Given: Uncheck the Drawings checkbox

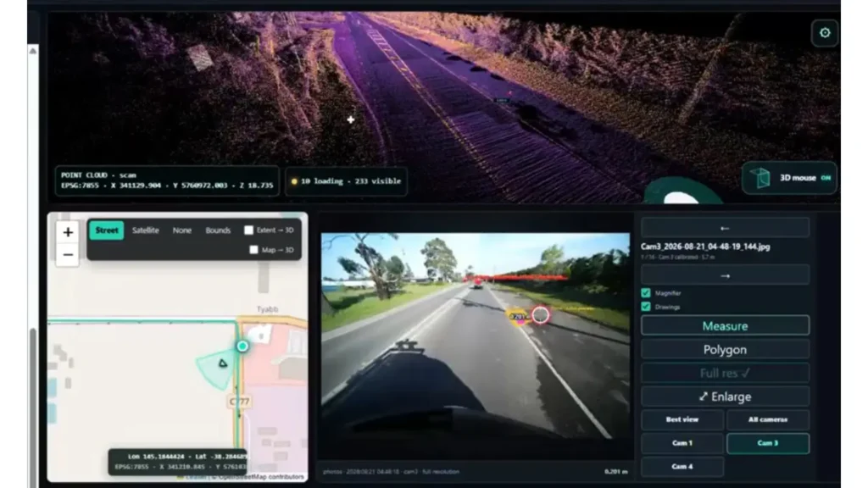Looking at the screenshot, I should coord(646,307).
